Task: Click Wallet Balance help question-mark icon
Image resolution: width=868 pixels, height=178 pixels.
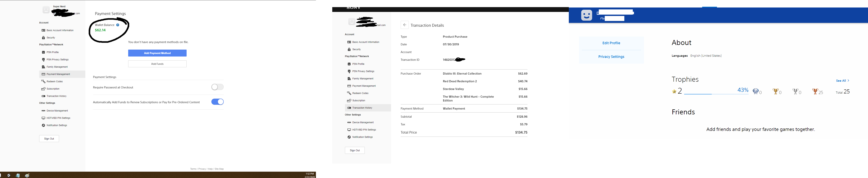Action: point(118,25)
